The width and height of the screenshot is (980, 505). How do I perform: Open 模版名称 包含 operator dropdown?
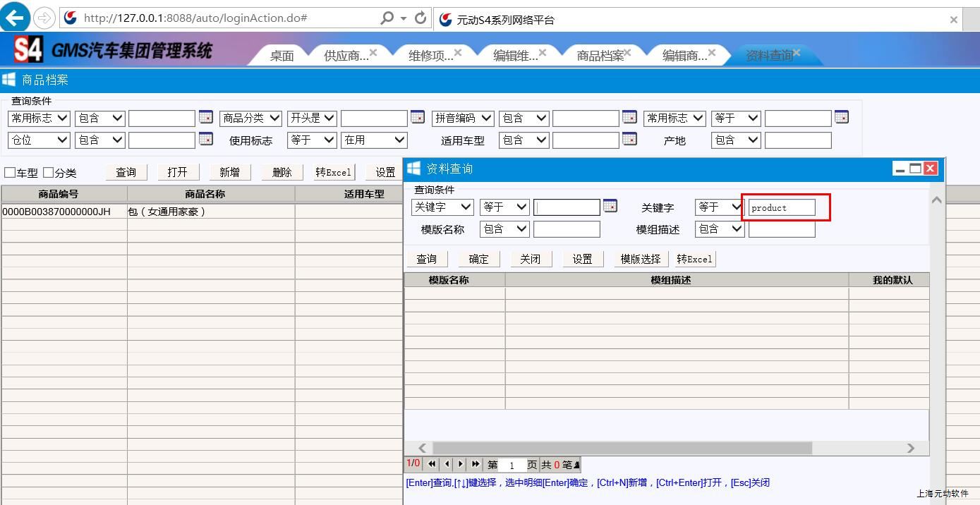coord(504,229)
